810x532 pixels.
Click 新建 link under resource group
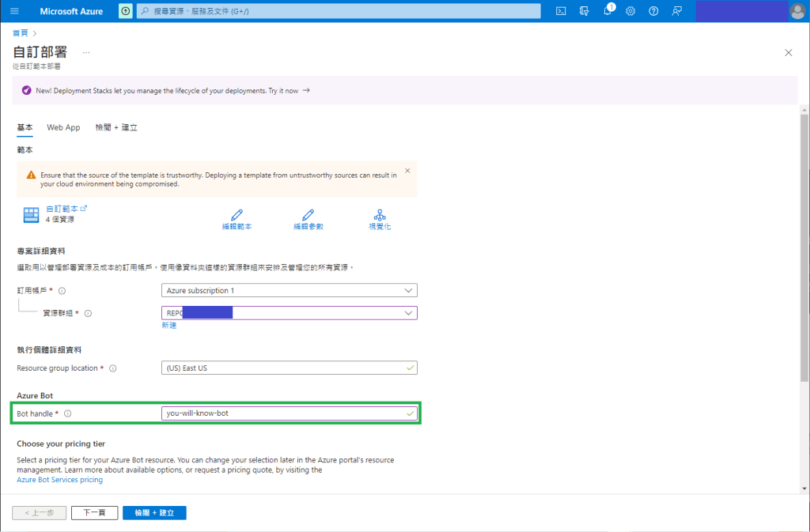[x=169, y=325]
